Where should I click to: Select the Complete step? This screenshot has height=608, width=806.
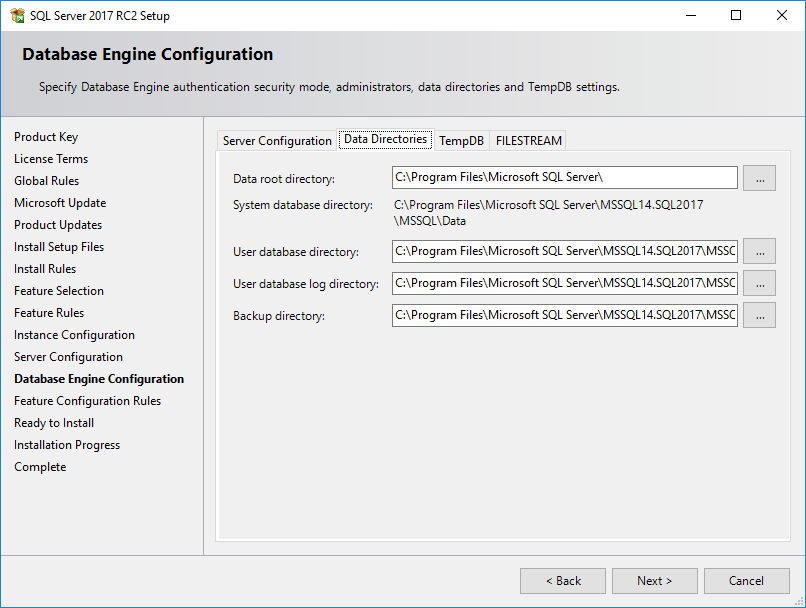pos(40,467)
